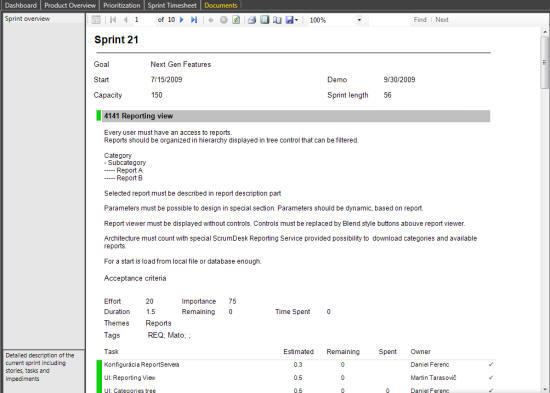Screen dimensions: 550x393
Task: Open the 100% zoom dropdown
Action: [359, 20]
